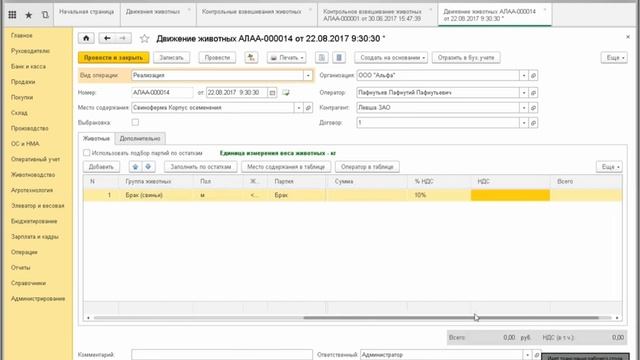Navigate back with left arrow
Screen dimensions: 640x360
(x=107, y=38)
